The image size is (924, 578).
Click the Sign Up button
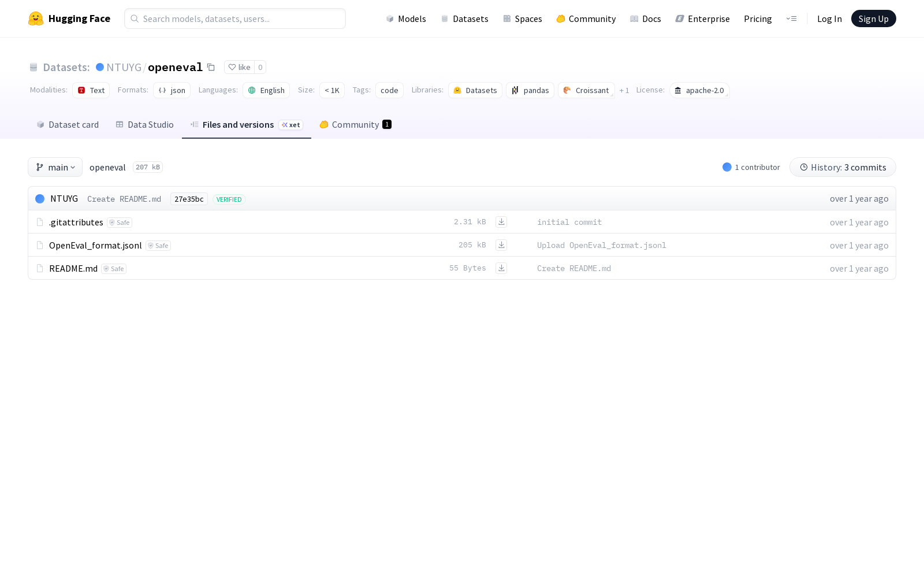tap(873, 18)
